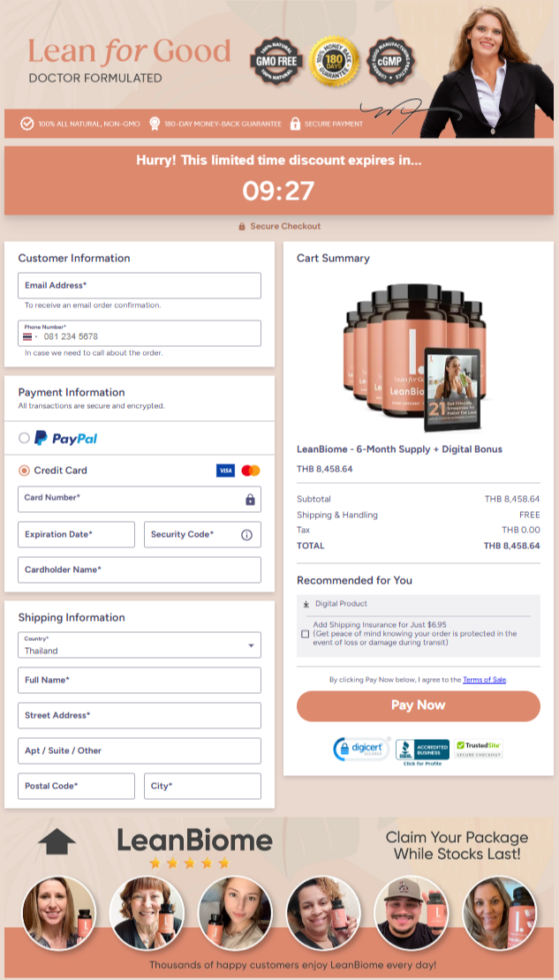Select the PayPal payment option
Image resolution: width=559 pixels, height=980 pixels.
tap(24, 438)
